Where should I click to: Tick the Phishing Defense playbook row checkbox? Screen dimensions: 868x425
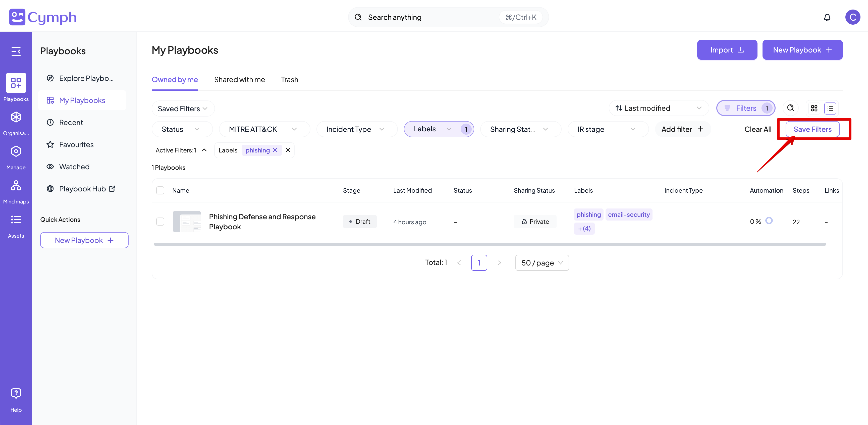[160, 222]
